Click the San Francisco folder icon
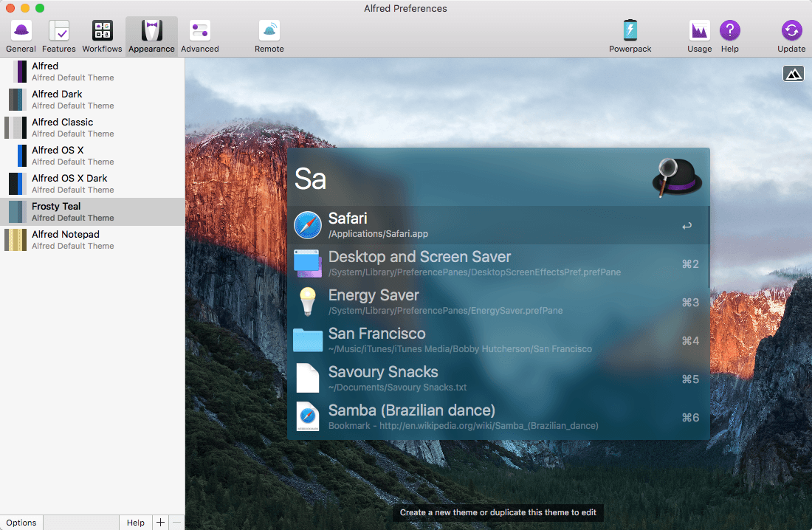The width and height of the screenshot is (812, 530). coord(308,340)
